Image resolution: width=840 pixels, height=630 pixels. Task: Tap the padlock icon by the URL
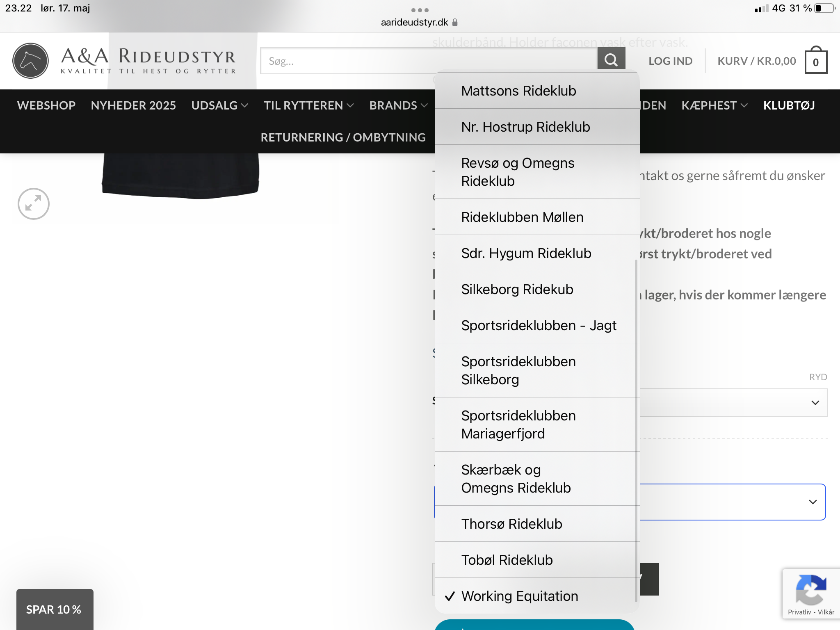tap(455, 23)
